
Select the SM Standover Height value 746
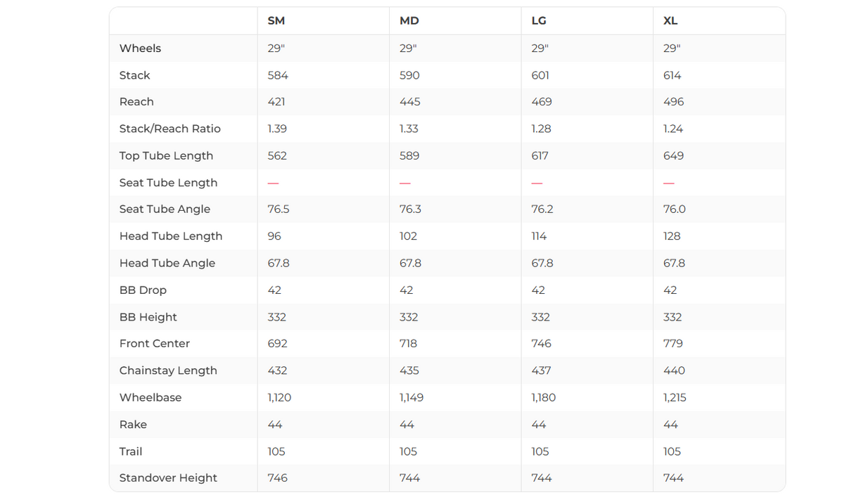point(277,478)
